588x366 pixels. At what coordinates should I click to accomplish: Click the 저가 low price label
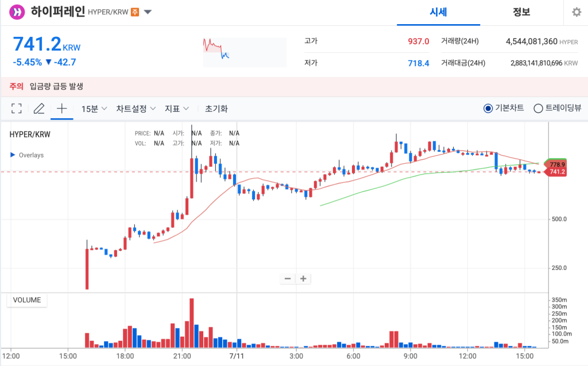[311, 63]
